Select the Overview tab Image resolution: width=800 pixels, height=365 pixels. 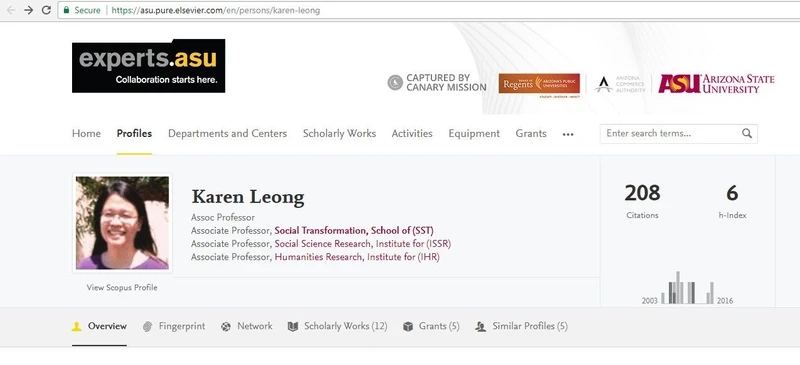click(99, 326)
